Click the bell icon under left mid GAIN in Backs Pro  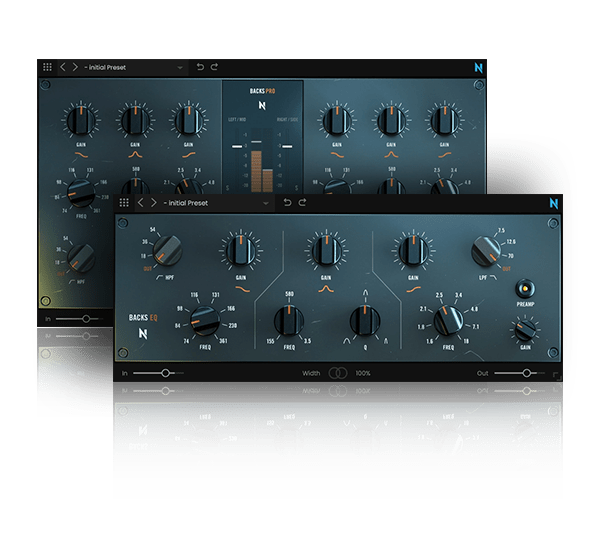point(135,155)
